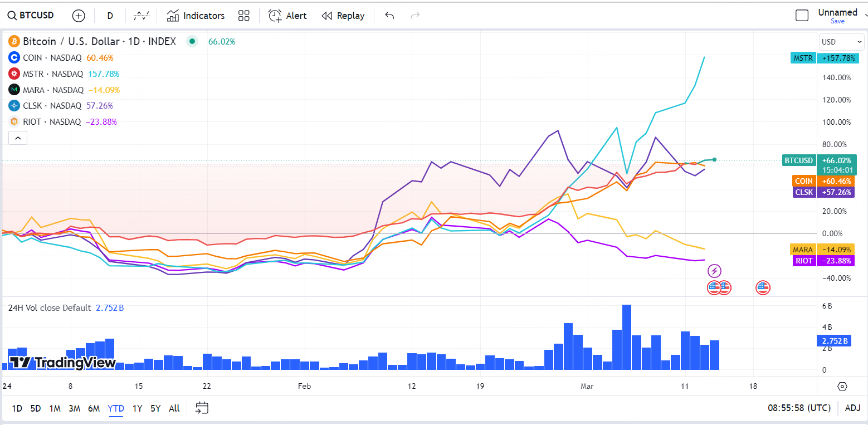Click the undo arrow icon
868x425 pixels.
point(389,16)
